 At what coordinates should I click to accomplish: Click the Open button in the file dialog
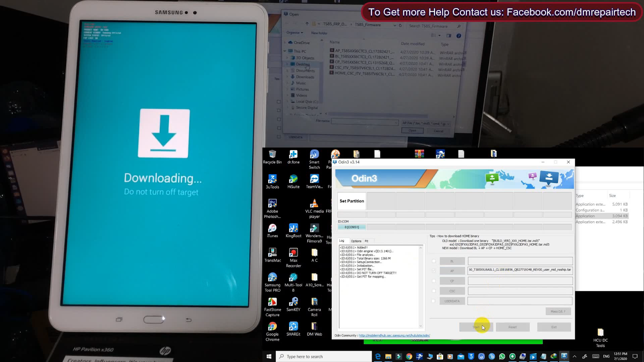pos(412,131)
